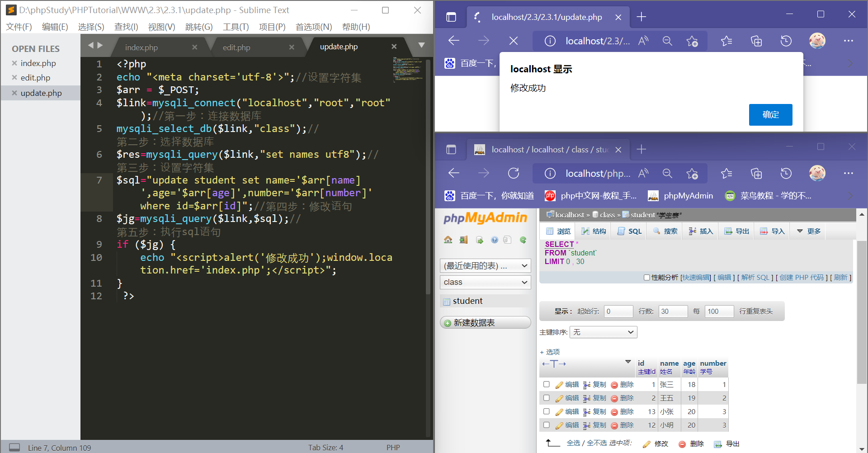Select checkbox for row 小明
868x453 pixels.
pos(546,425)
